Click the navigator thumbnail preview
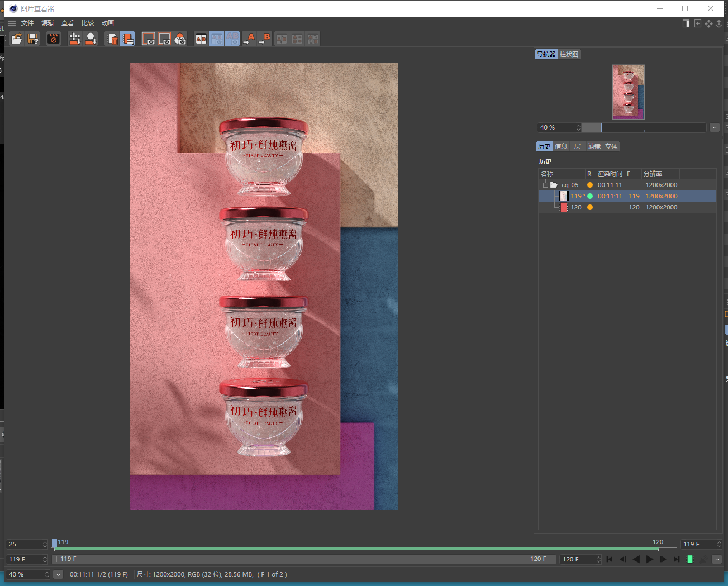728x586 pixels. coord(629,92)
